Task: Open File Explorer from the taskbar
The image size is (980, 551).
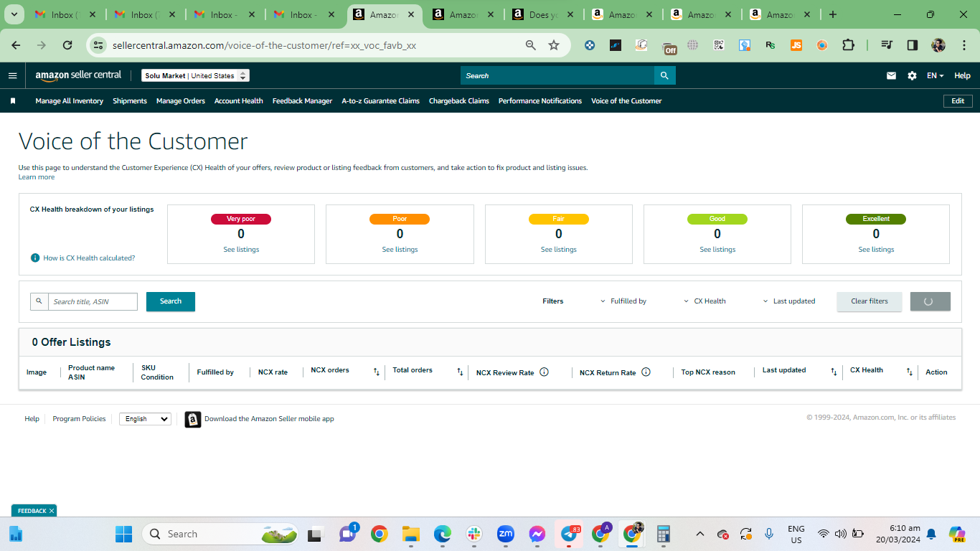Action: [x=410, y=534]
